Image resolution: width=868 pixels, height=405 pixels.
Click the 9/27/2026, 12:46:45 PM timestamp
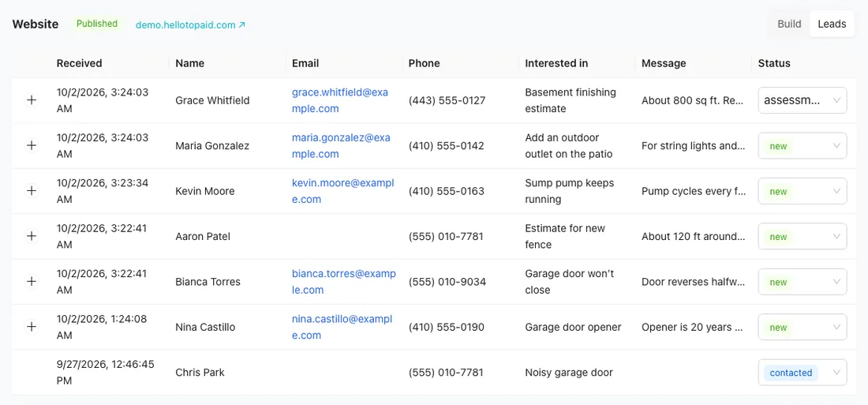105,373
